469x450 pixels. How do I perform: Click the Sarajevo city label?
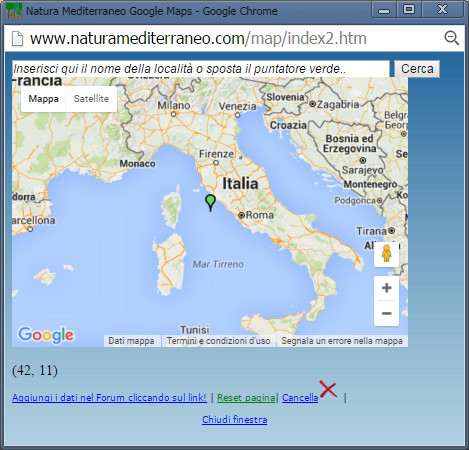pyautogui.click(x=363, y=170)
